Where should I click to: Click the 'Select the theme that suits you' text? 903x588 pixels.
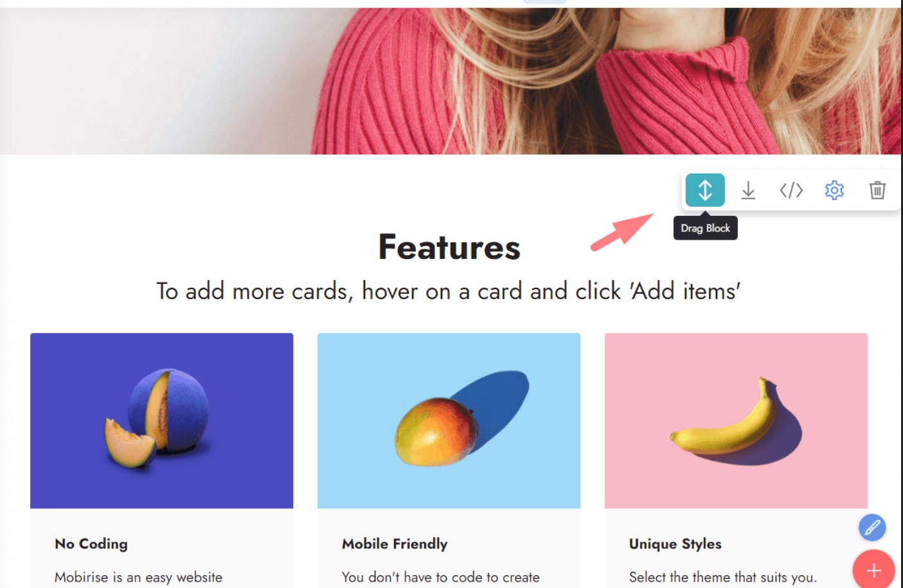click(723, 577)
